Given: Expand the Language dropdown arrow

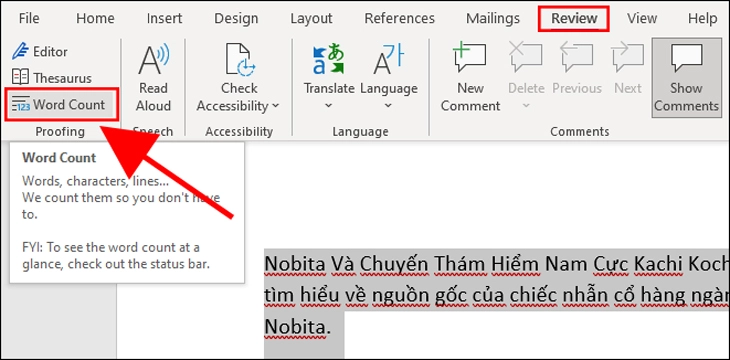Looking at the screenshot, I should click(388, 106).
